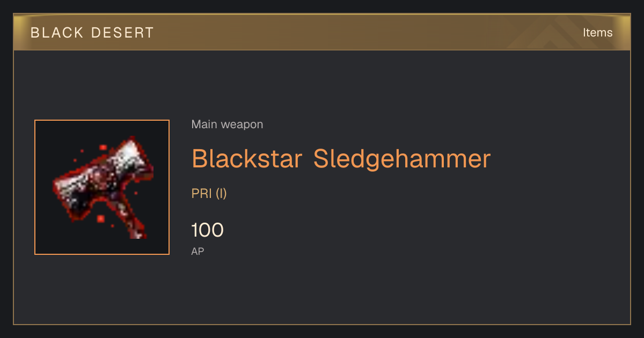This screenshot has width=644, height=338.
Task: Select the Blackstar Sledgehammer item name
Action: click(341, 159)
